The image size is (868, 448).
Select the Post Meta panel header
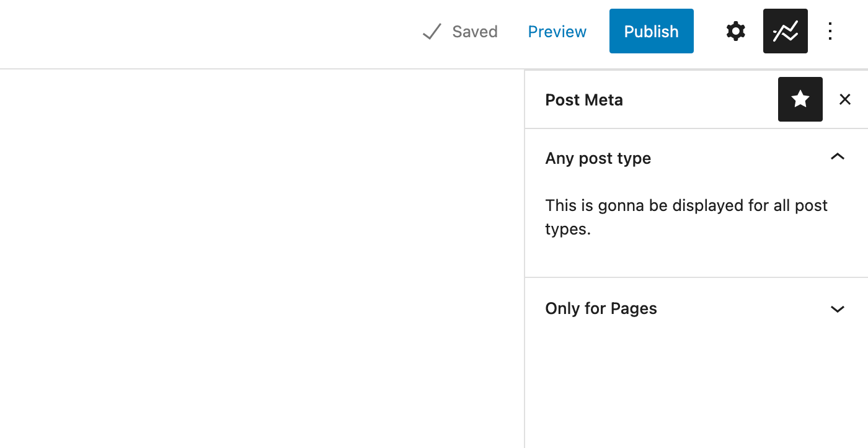pyautogui.click(x=583, y=99)
